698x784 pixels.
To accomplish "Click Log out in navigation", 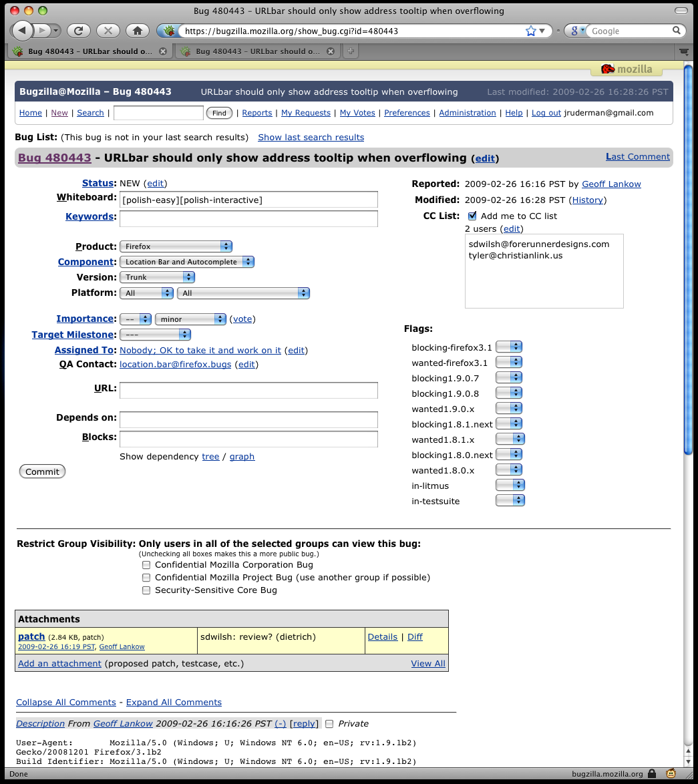I will pyautogui.click(x=546, y=113).
